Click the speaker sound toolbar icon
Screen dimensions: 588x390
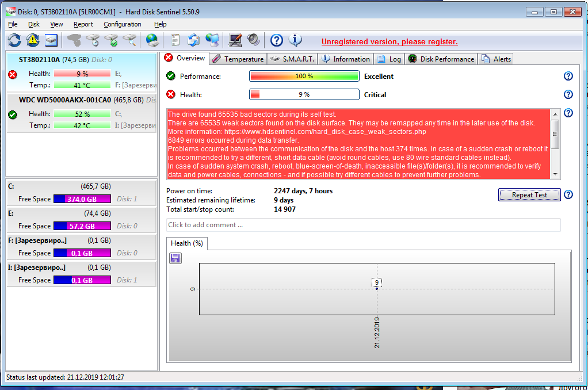coord(253,40)
